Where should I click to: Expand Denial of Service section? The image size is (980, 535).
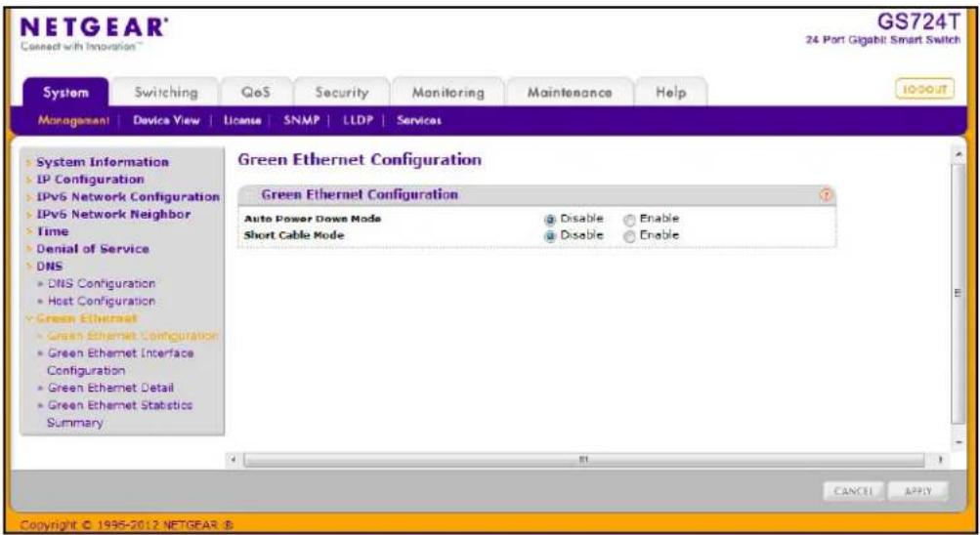pyautogui.click(x=93, y=248)
